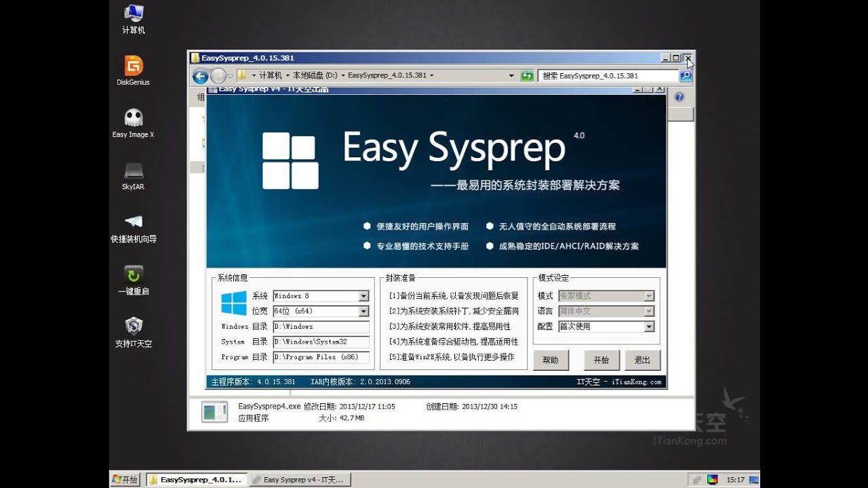The image size is (868, 488).
Task: Click the Windows logo in 系统信息 panel
Action: click(234, 303)
